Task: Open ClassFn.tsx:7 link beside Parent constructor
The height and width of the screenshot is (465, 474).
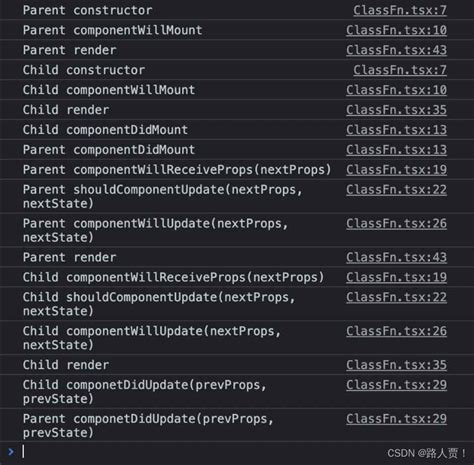Action: [x=400, y=10]
